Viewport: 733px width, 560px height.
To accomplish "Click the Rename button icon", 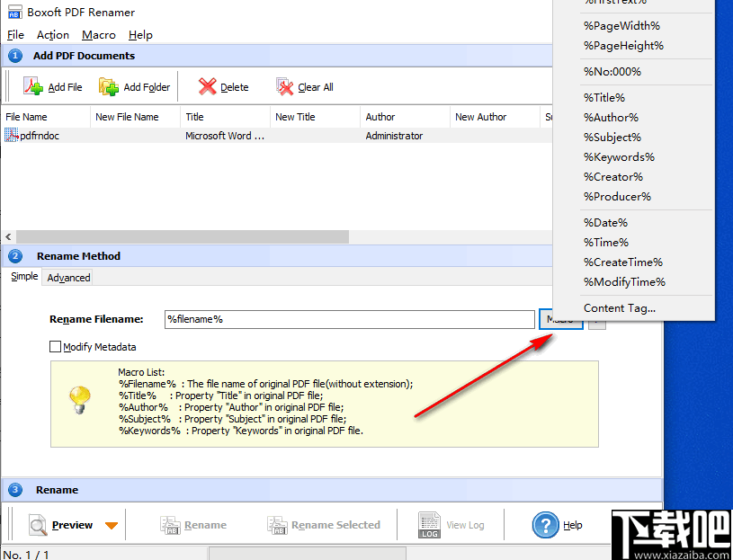I will (169, 525).
